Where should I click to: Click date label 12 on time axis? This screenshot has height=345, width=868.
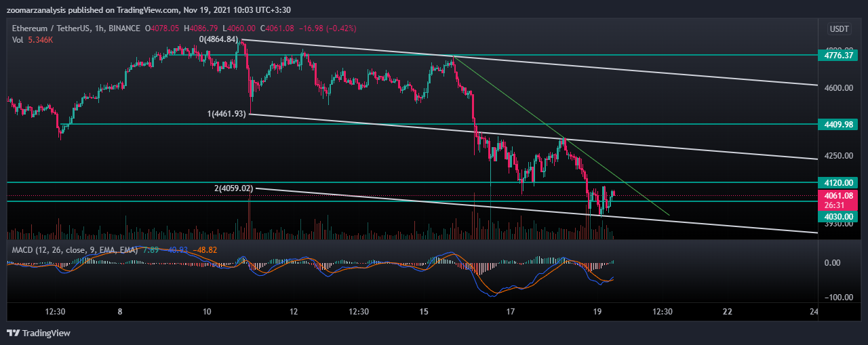click(294, 312)
